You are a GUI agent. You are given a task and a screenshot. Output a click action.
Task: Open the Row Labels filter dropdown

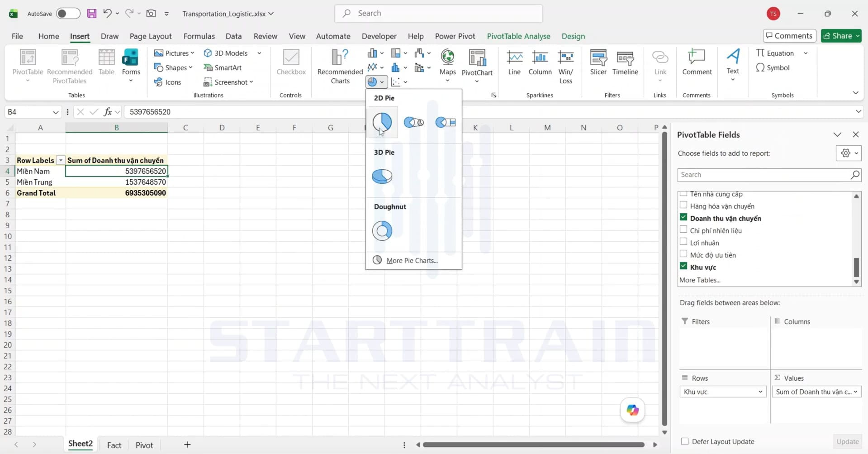[x=60, y=160]
